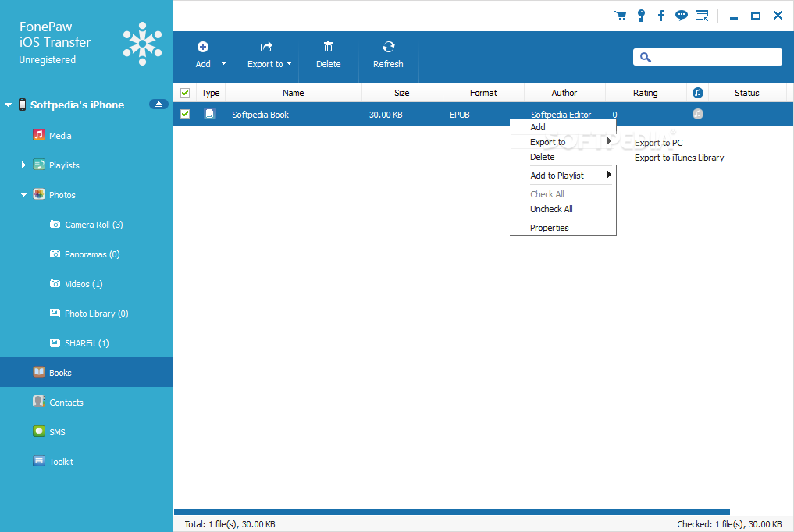Expand the Playlists tree arrow
Screen dimensions: 794x532
click(23, 165)
